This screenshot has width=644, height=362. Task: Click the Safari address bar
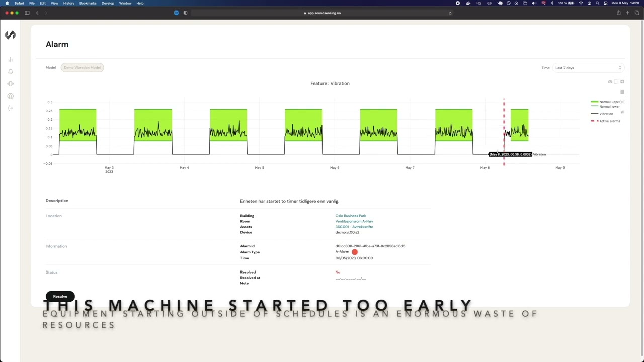tap(322, 13)
